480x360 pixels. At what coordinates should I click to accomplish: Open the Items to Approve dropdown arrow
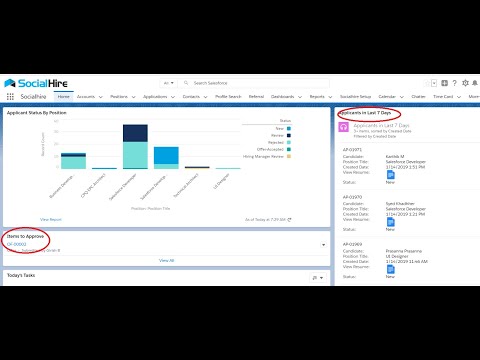click(323, 245)
